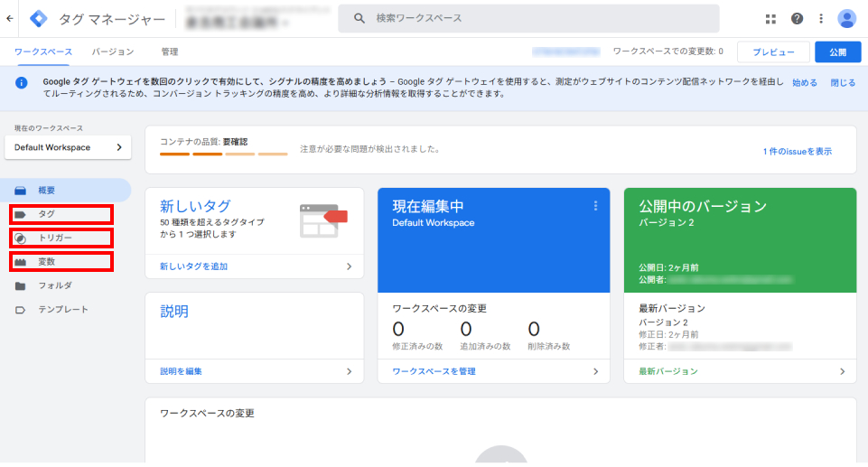Open ワークスペースを管理 link
Screen dimensions: 868x467
[x=434, y=371]
